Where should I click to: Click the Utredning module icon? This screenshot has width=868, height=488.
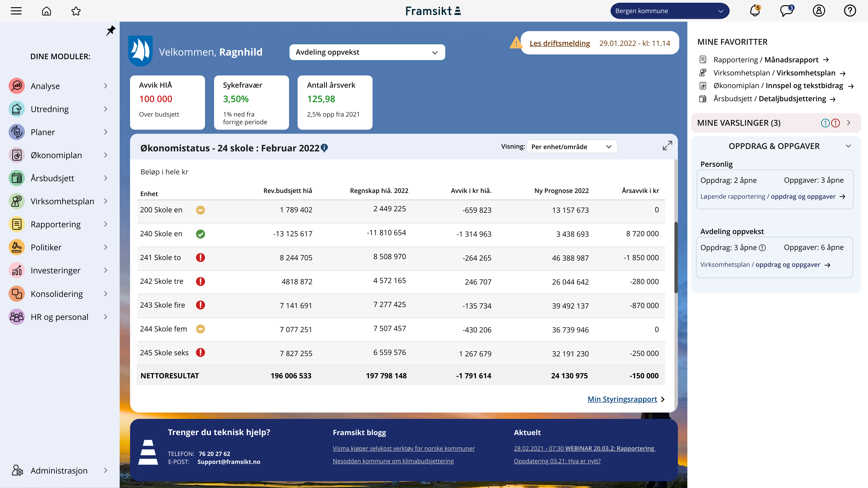[16, 109]
